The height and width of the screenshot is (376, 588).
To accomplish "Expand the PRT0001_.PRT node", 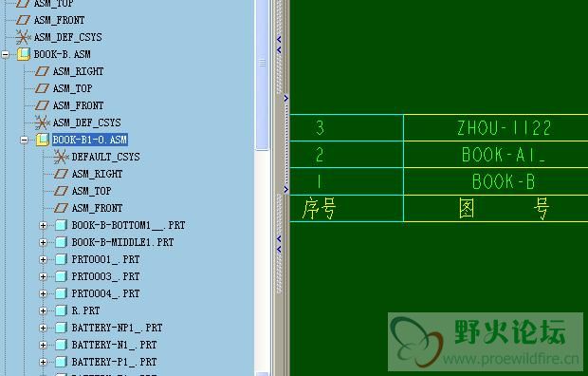I will (x=43, y=259).
